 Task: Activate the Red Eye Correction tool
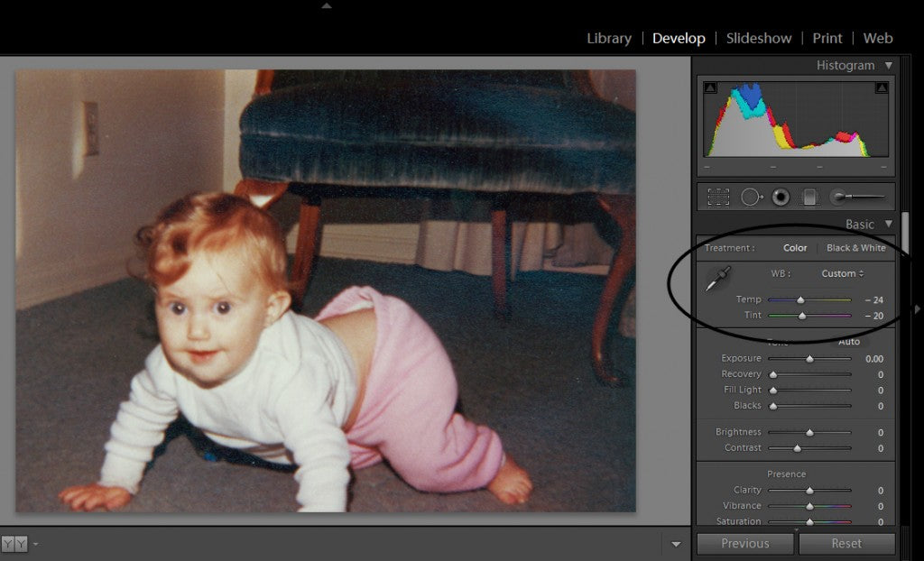point(781,197)
